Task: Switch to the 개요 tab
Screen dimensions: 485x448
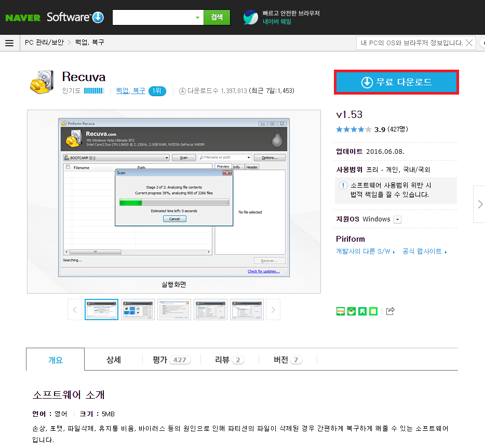Action: coord(56,360)
